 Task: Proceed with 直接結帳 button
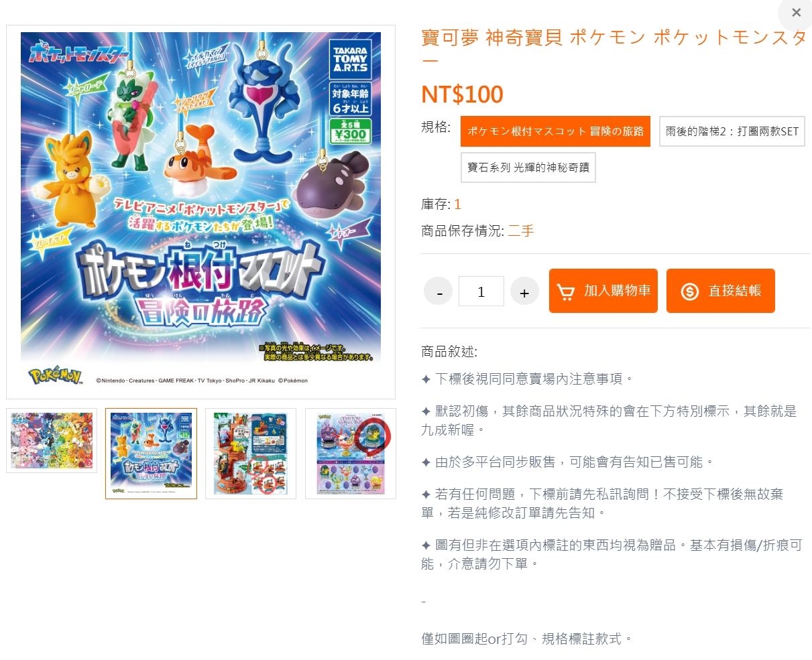[721, 291]
